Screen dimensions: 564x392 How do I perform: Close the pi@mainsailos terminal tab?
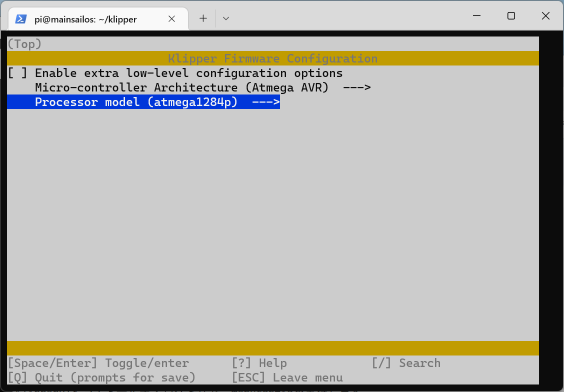pos(171,18)
